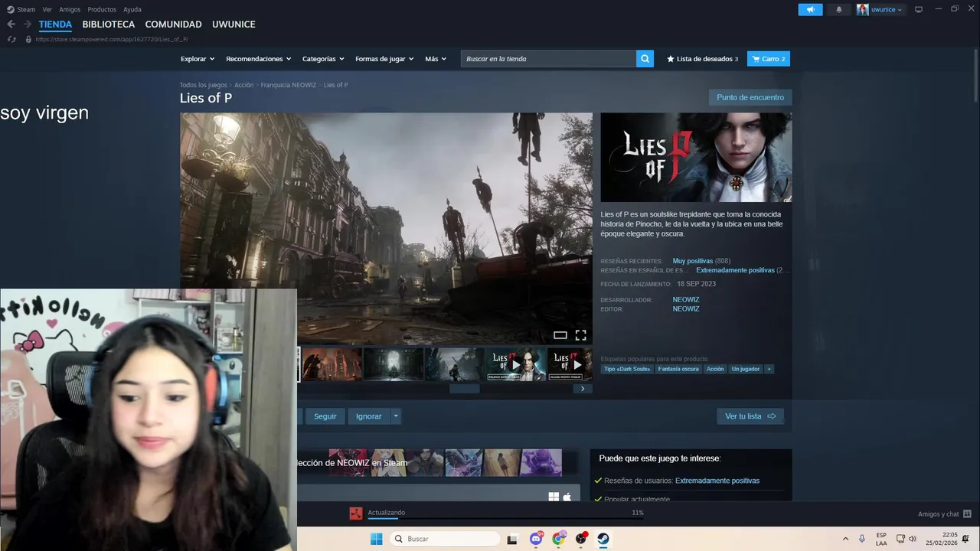Toggle fullscreen on the screenshot viewer
This screenshot has width=980, height=551.
coord(581,335)
